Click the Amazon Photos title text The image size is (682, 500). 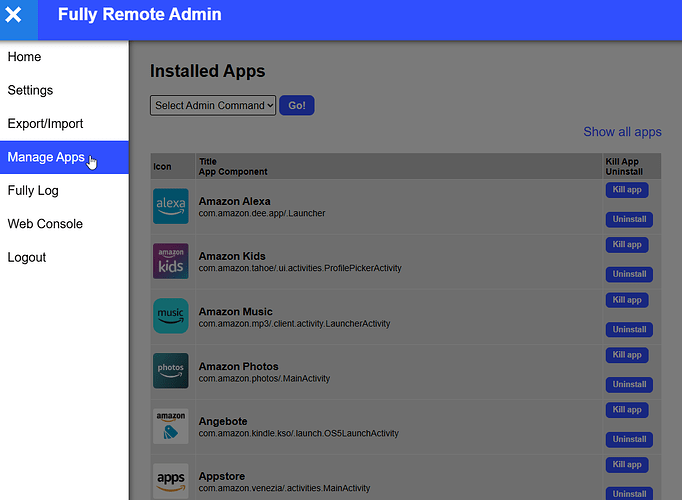[238, 367]
